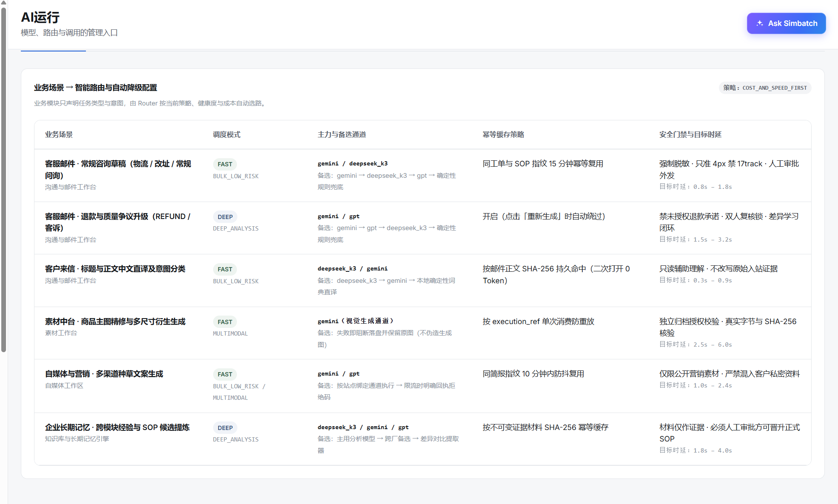Click the 主力与备选通道 column header
Screen dimensions: 838x504
coord(342,134)
